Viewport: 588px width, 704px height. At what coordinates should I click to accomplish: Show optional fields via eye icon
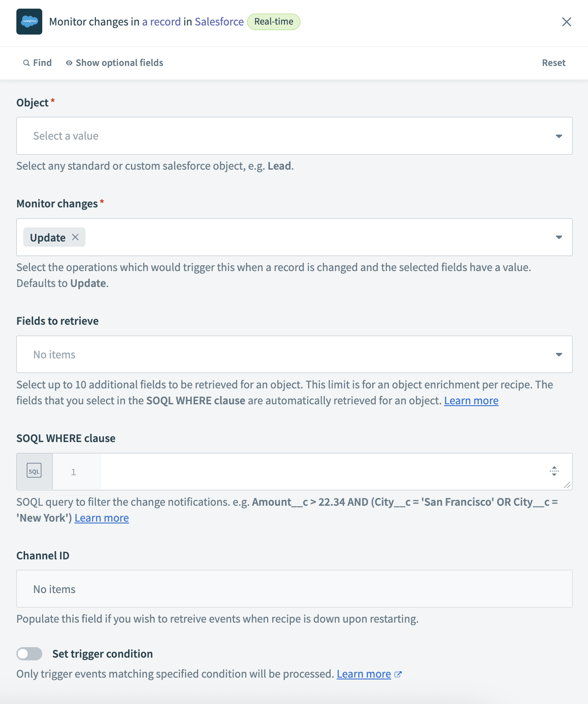(69, 63)
